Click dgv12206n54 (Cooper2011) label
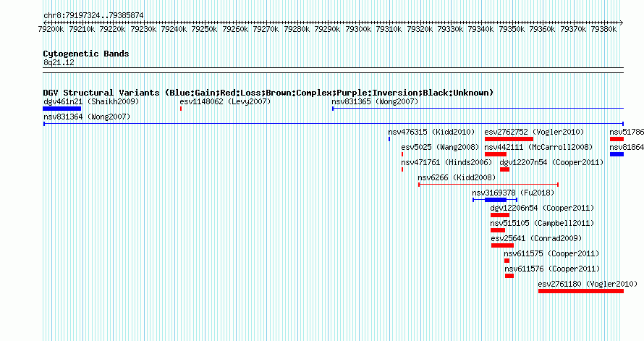The height and width of the screenshot is (341, 644). (542, 208)
